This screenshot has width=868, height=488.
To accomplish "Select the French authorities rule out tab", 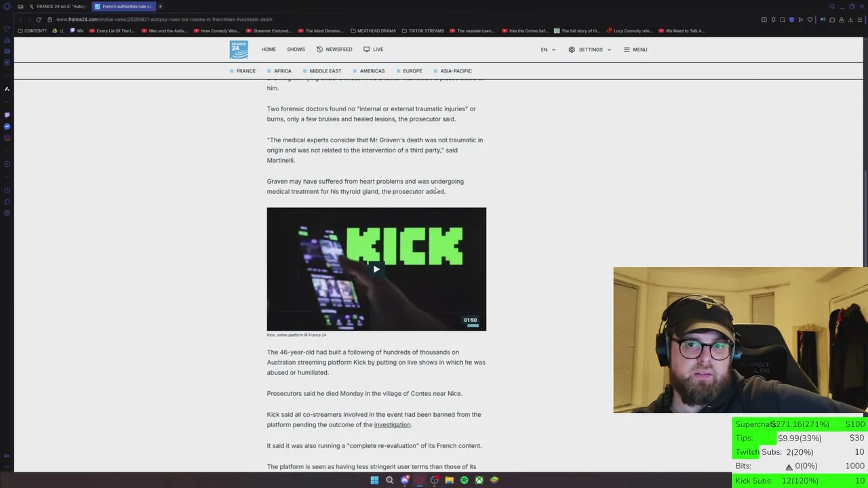I will 123,6.
